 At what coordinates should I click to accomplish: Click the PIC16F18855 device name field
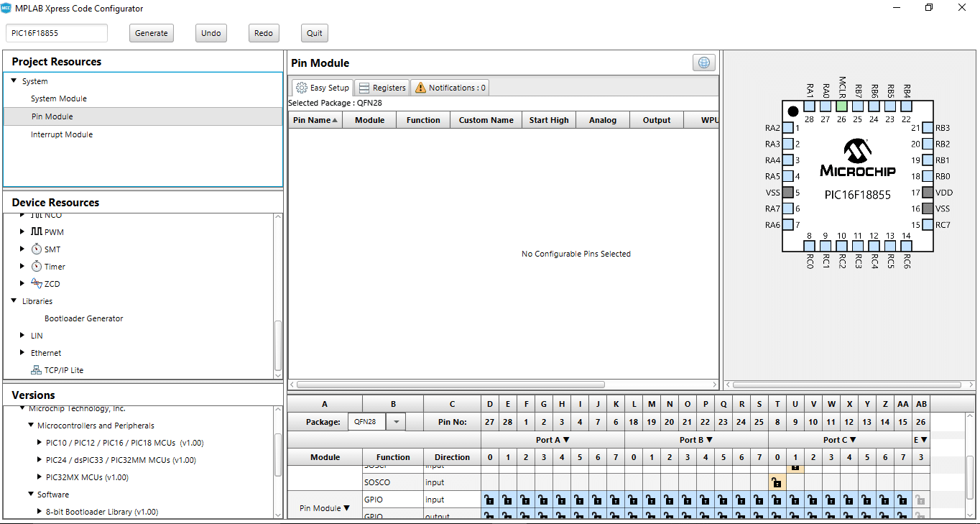[x=57, y=33]
